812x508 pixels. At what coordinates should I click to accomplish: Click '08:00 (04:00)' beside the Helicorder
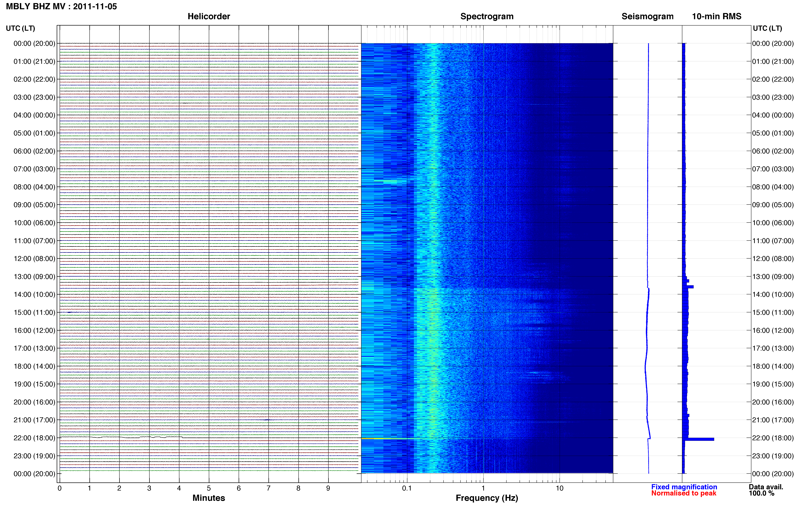[x=34, y=187]
